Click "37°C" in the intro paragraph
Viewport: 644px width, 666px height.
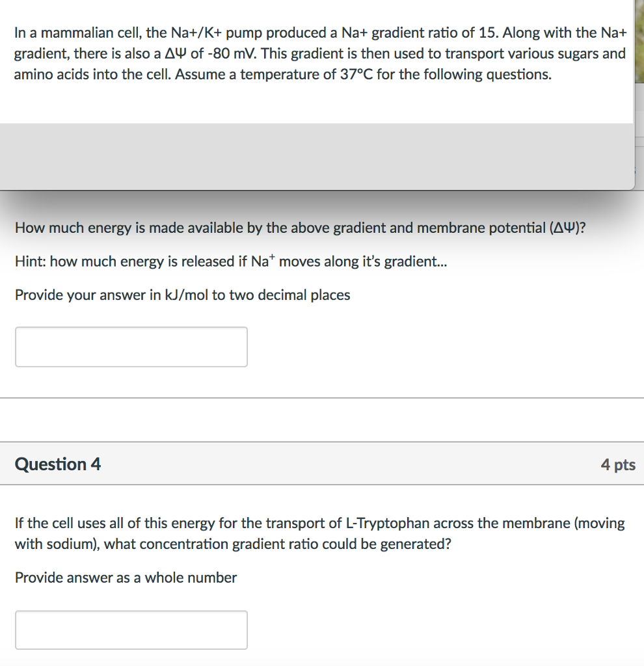pos(356,75)
